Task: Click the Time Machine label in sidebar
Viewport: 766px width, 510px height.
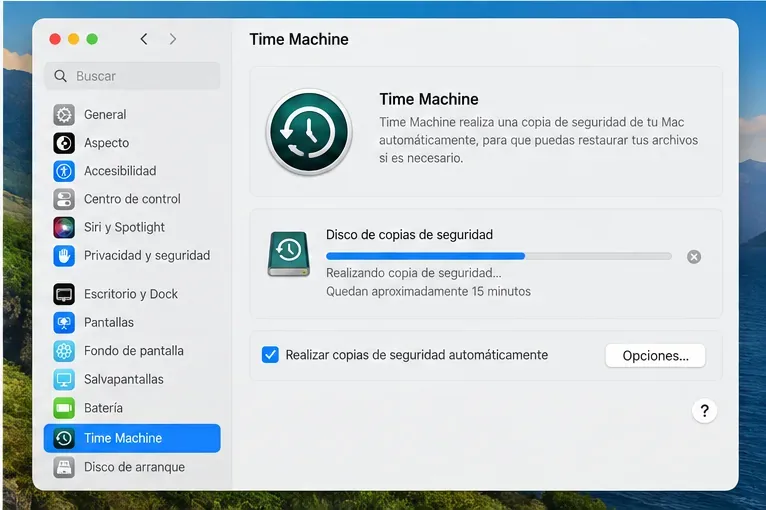Action: (x=123, y=438)
